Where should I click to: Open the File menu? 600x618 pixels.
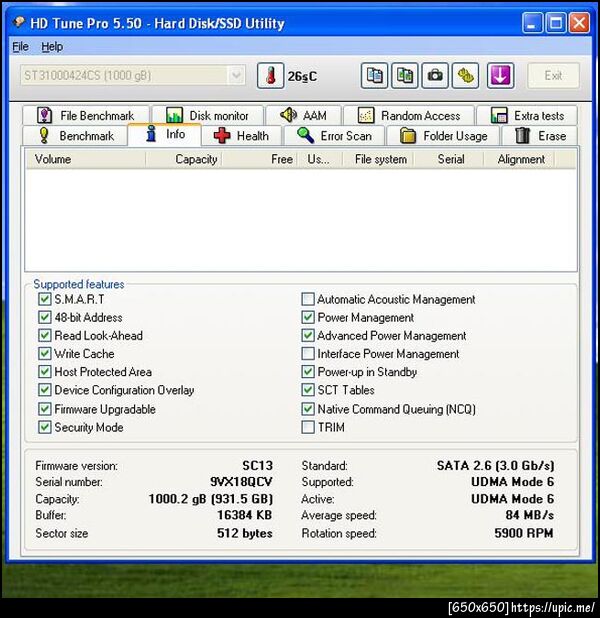(x=20, y=47)
